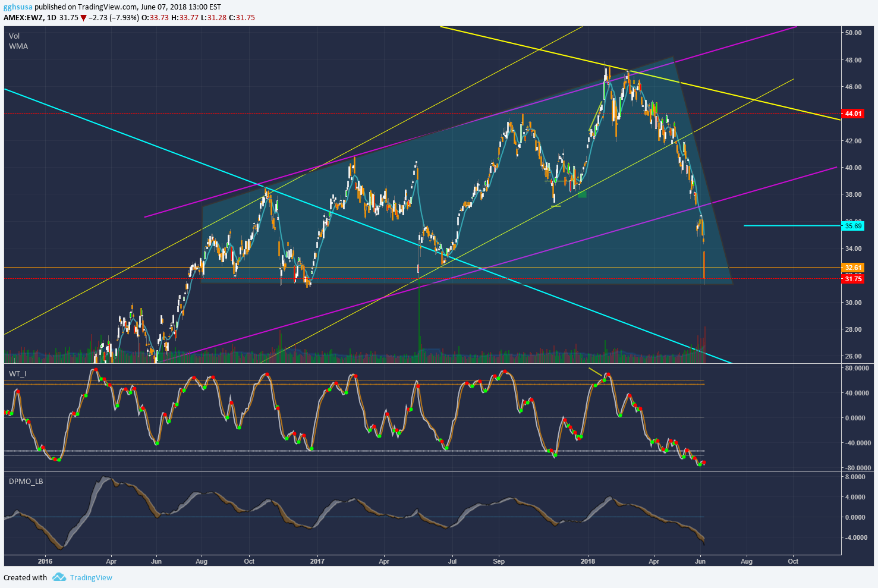Click the orange 32.61 price label
The height and width of the screenshot is (588, 878).
click(x=853, y=268)
